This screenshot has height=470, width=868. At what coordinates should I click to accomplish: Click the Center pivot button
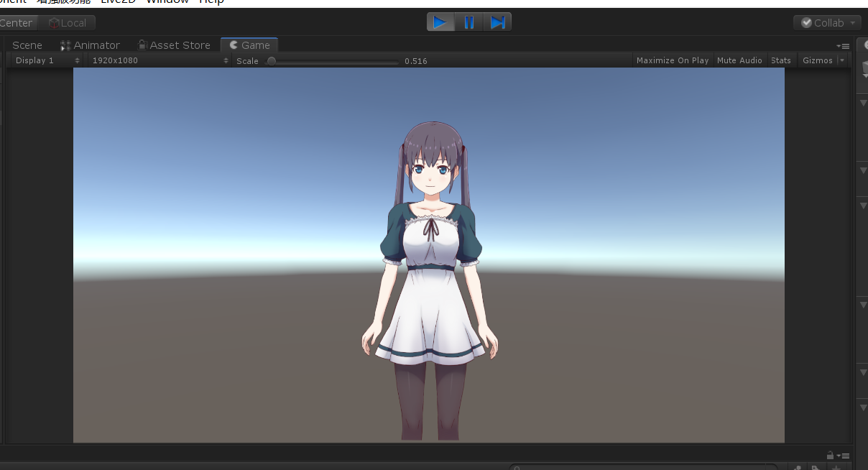pyautogui.click(x=14, y=22)
